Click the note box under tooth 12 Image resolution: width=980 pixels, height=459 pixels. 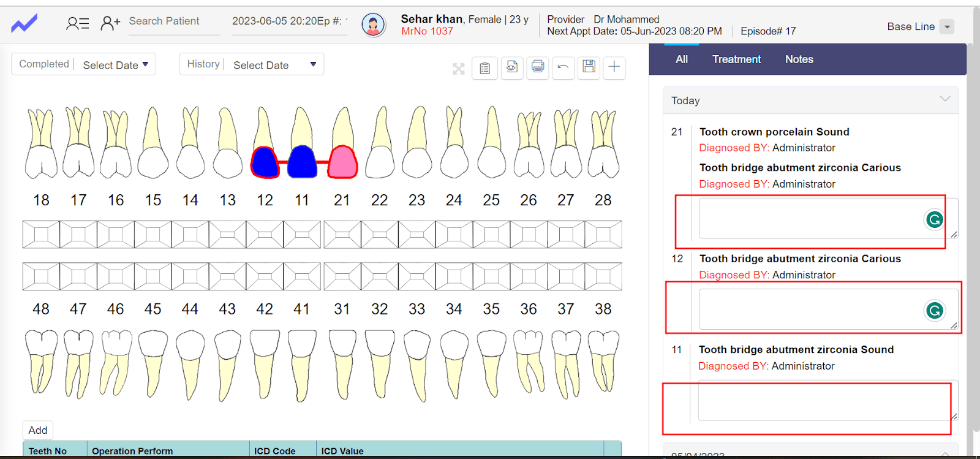828,309
